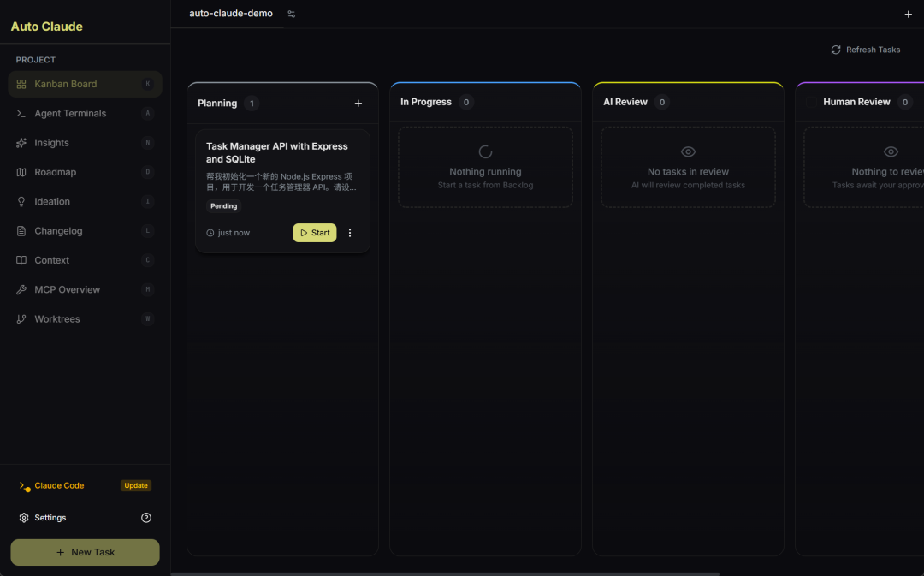The width and height of the screenshot is (924, 576).
Task: Click the MCP Overview wrench icon
Action: click(21, 289)
